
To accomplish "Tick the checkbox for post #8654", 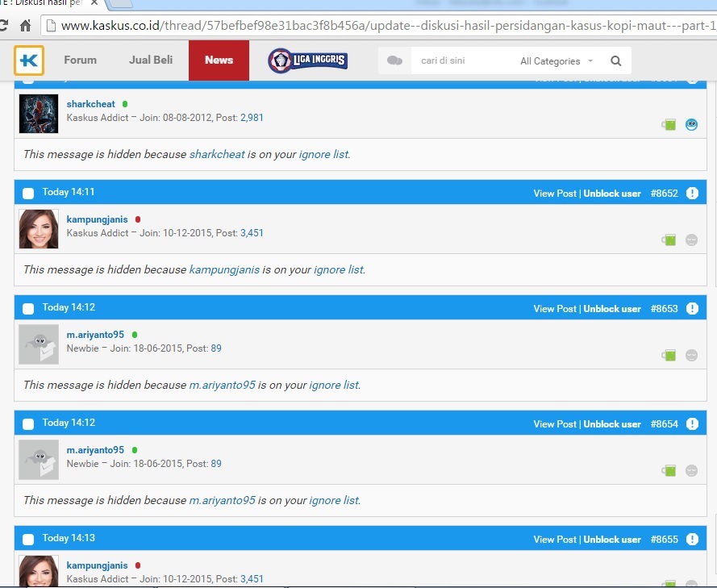I will click(x=28, y=423).
